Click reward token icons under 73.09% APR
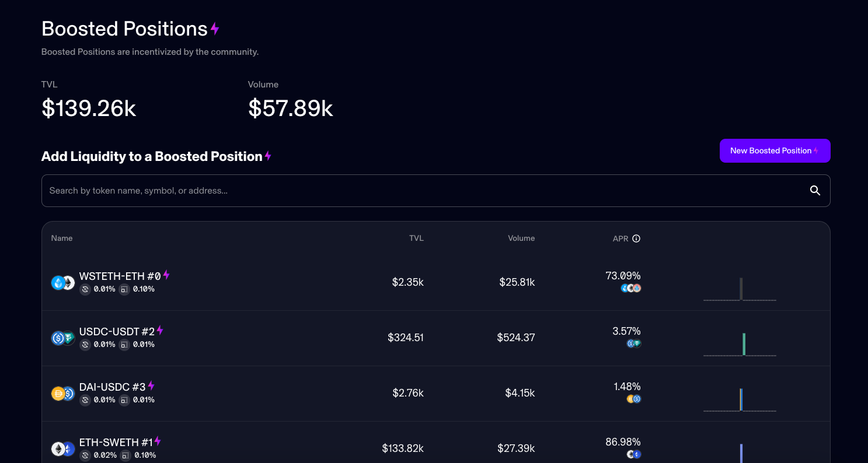This screenshot has height=463, width=868. tap(631, 288)
